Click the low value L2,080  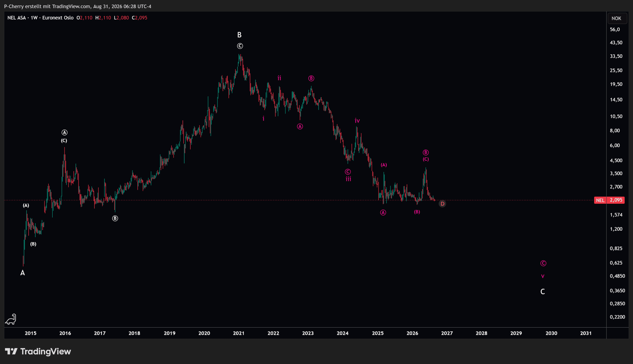pos(121,18)
